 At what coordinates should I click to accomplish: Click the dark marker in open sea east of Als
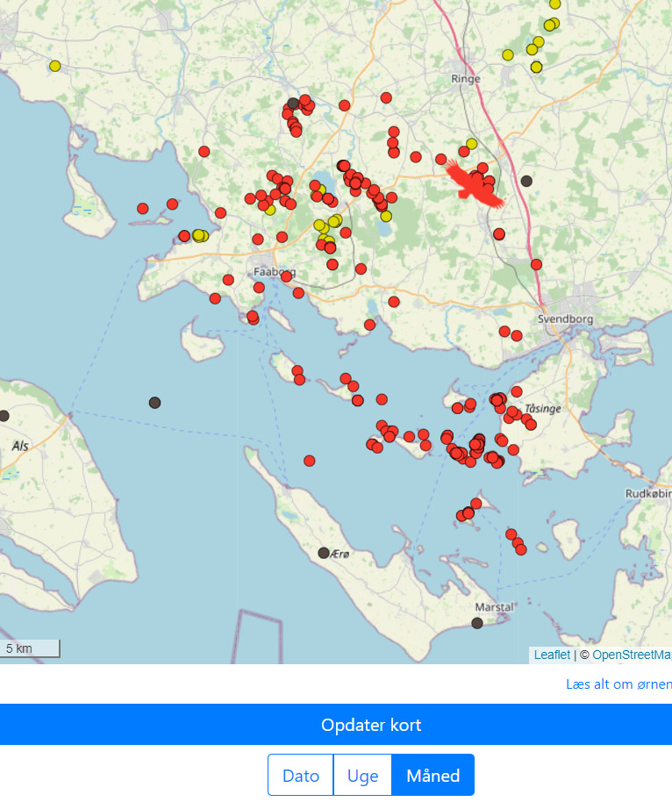(154, 403)
